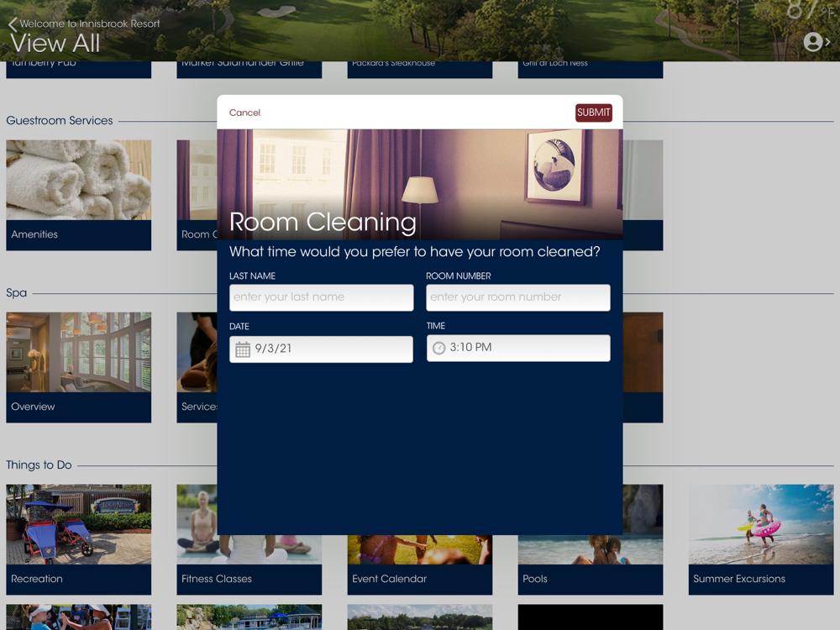Cancel the Room Cleaning request

[244, 113]
